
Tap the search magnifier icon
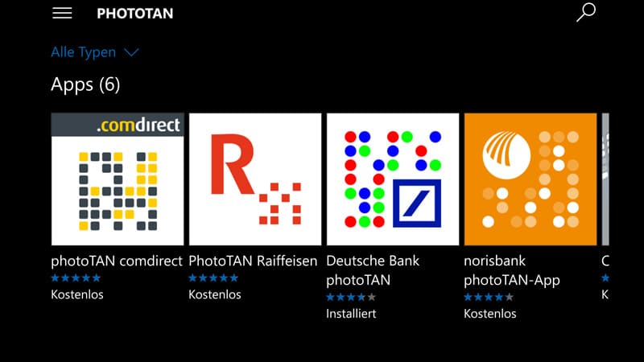tap(586, 12)
